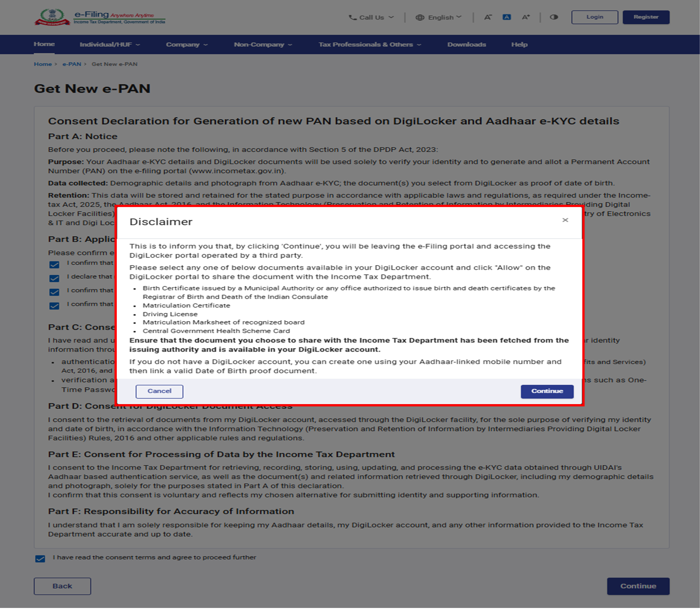This screenshot has height=611, width=700.
Task: Follow the e-PAN breadcrumb link
Action: [72, 64]
